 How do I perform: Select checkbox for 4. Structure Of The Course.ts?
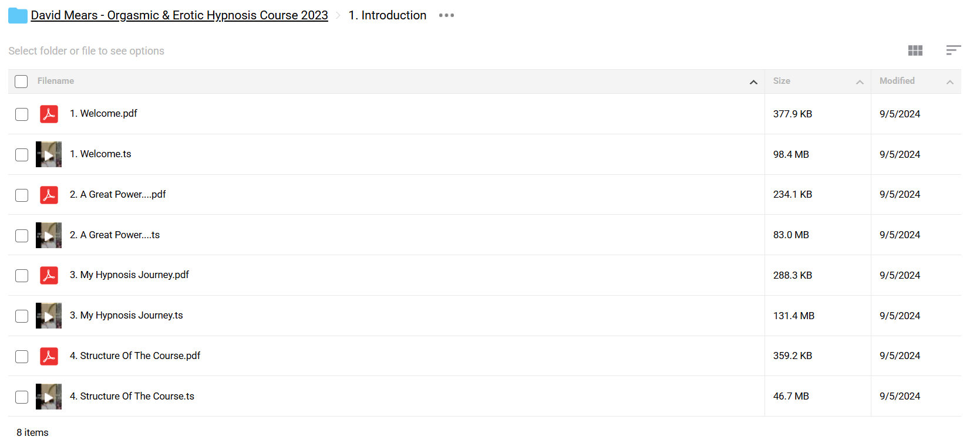pyautogui.click(x=22, y=397)
